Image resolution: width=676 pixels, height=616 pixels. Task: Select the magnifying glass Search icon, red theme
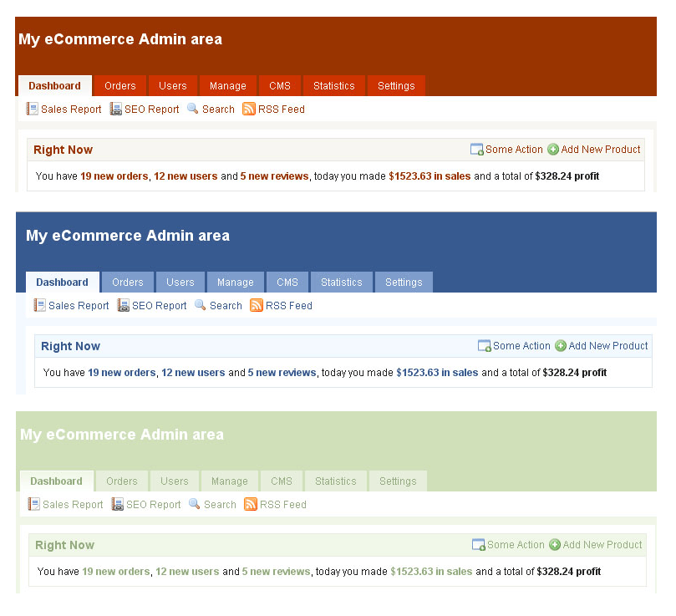click(191, 109)
